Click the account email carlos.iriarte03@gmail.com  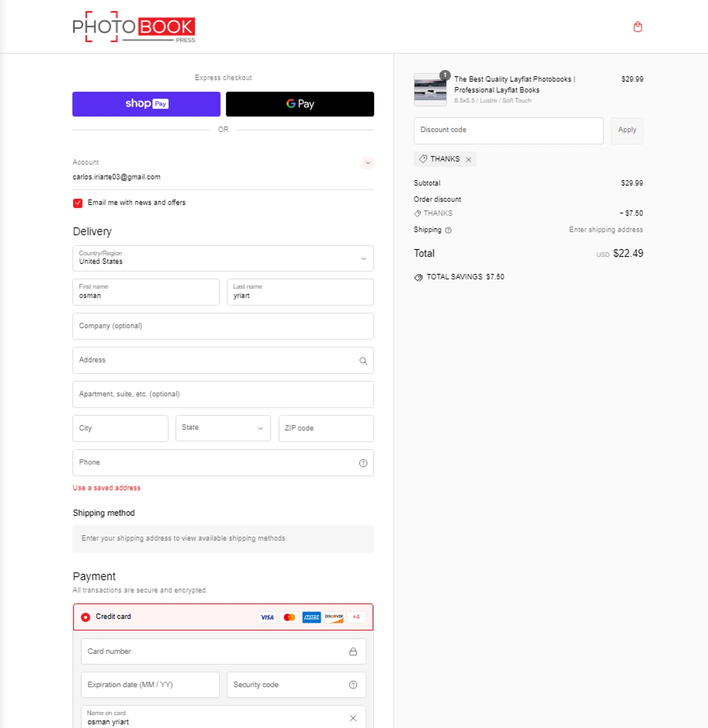coord(117,177)
